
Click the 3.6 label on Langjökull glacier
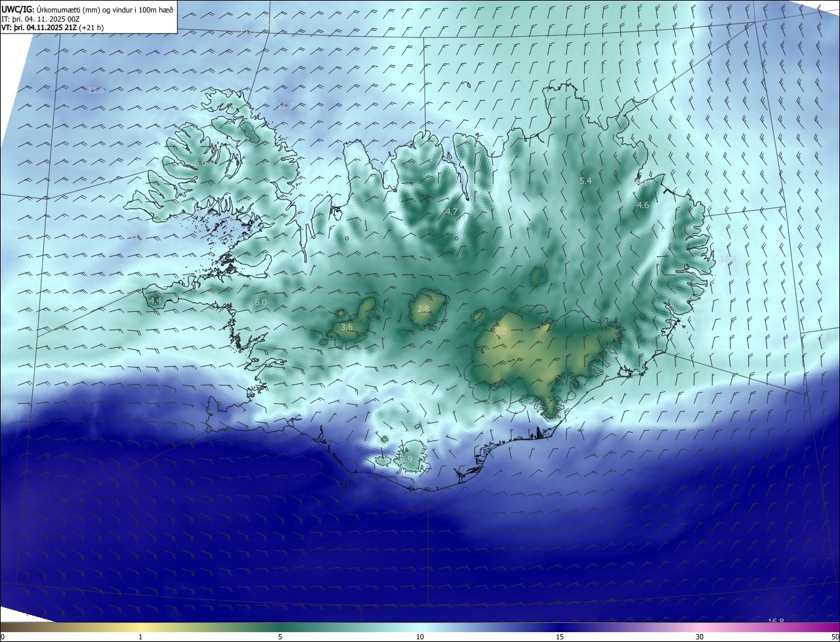click(x=347, y=326)
